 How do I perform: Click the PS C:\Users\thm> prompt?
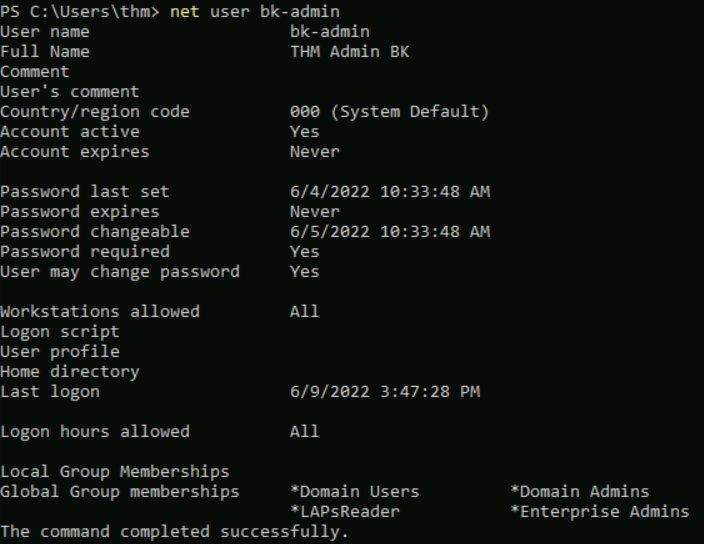pos(80,11)
